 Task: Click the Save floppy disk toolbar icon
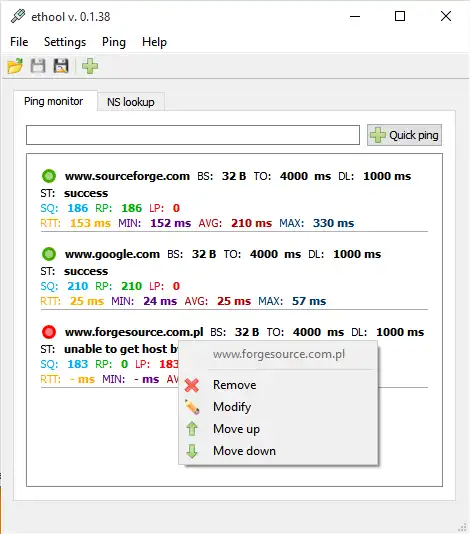(x=38, y=66)
